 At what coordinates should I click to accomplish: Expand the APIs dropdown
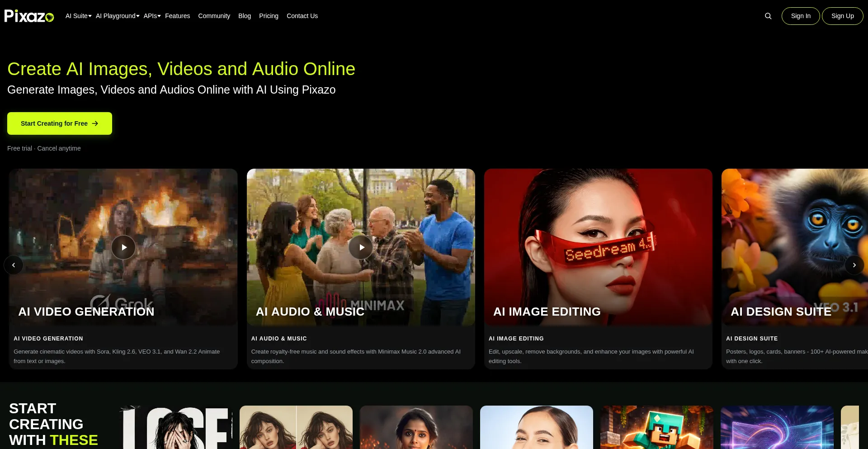tap(152, 16)
